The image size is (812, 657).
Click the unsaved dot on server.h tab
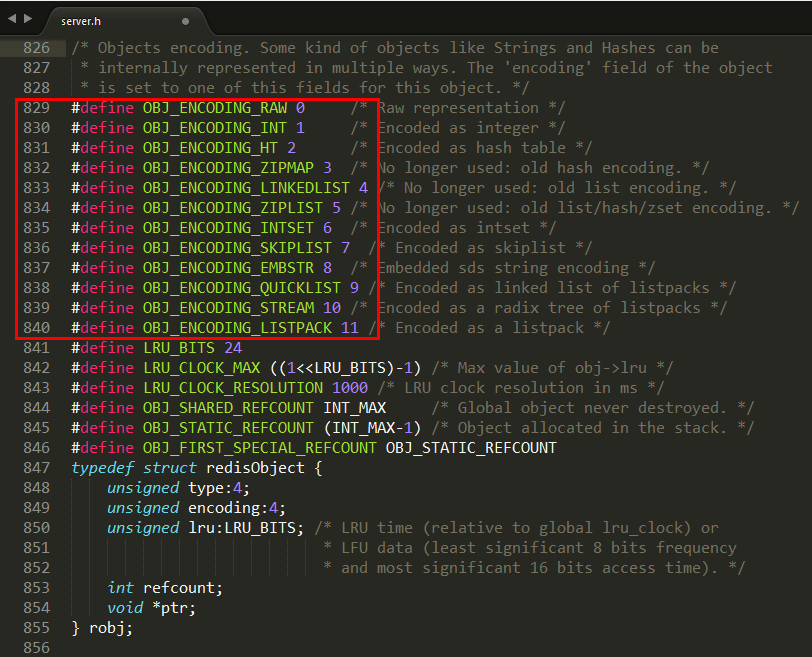[185, 20]
